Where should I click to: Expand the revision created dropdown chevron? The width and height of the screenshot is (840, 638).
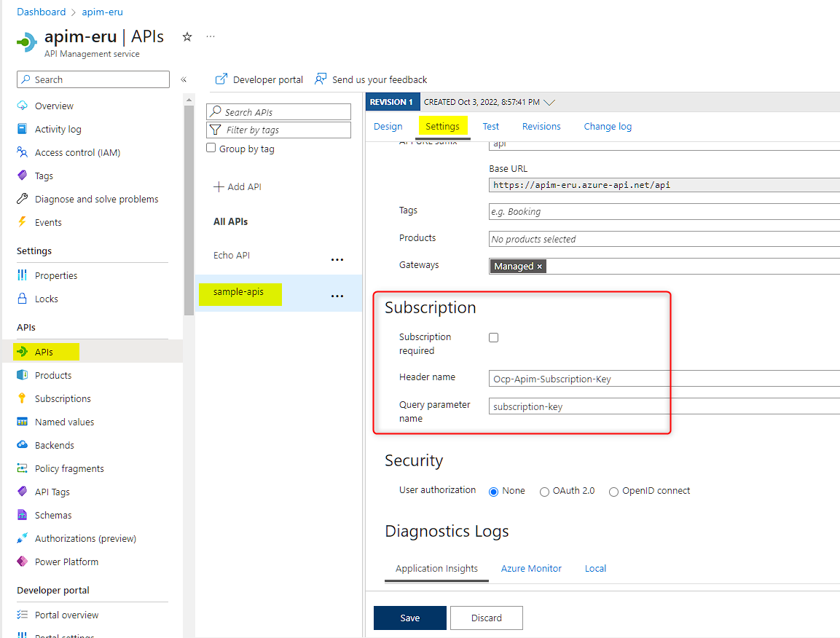click(549, 102)
